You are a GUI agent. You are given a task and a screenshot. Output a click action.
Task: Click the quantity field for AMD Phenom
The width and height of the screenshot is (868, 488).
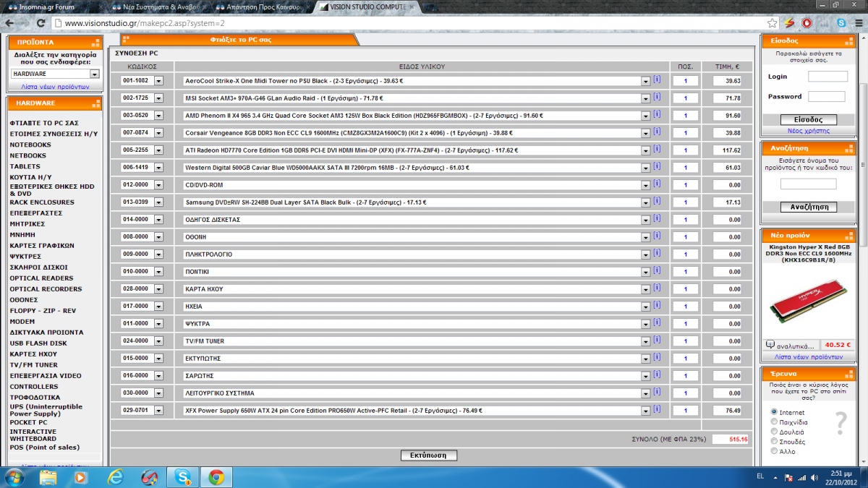pos(685,116)
